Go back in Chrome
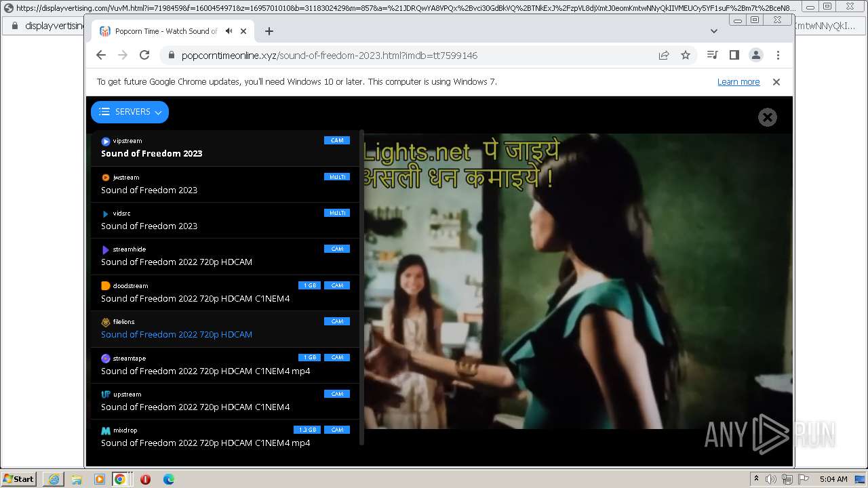Viewport: 868px width, 488px height. pyautogui.click(x=101, y=55)
